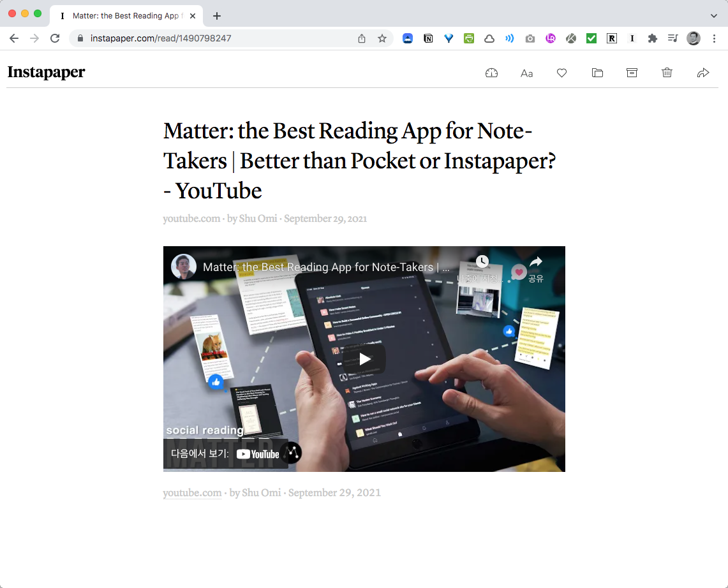
Task: Click the article headline text
Action: click(x=359, y=161)
